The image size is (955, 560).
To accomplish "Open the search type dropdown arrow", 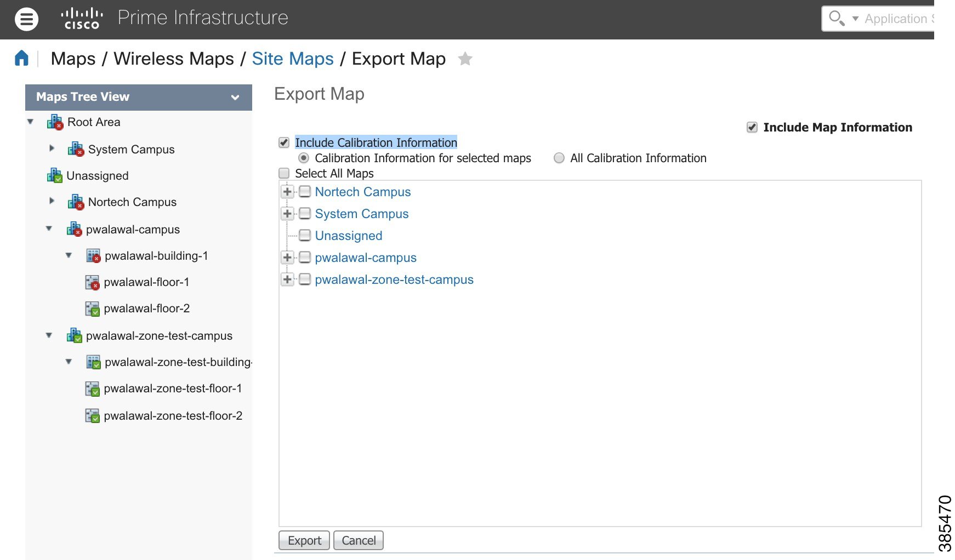I will click(x=855, y=19).
